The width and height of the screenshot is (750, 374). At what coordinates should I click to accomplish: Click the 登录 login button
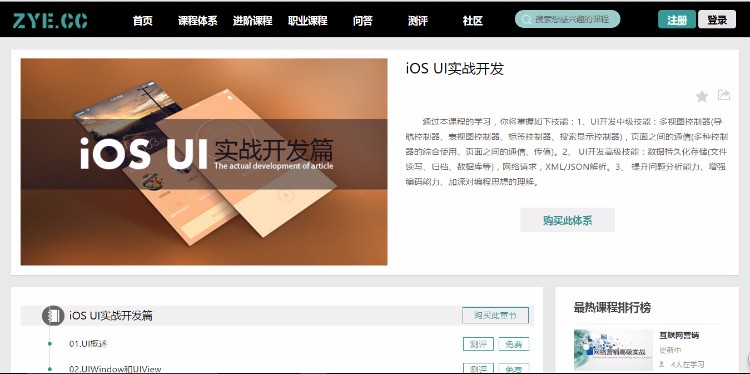click(x=717, y=20)
